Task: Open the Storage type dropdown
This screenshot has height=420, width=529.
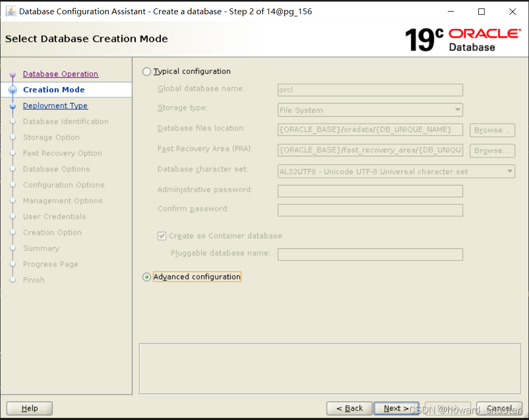Action: click(x=370, y=110)
